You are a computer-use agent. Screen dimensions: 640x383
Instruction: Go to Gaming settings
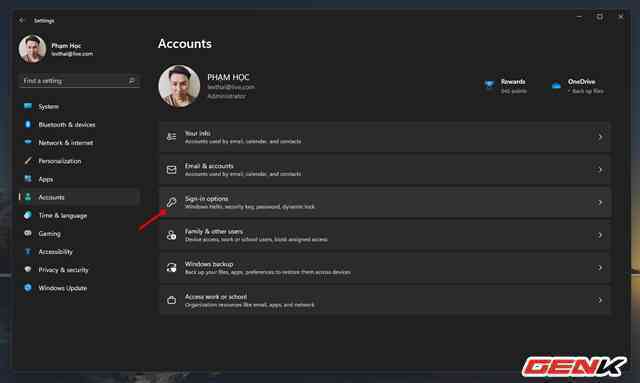click(79, 233)
